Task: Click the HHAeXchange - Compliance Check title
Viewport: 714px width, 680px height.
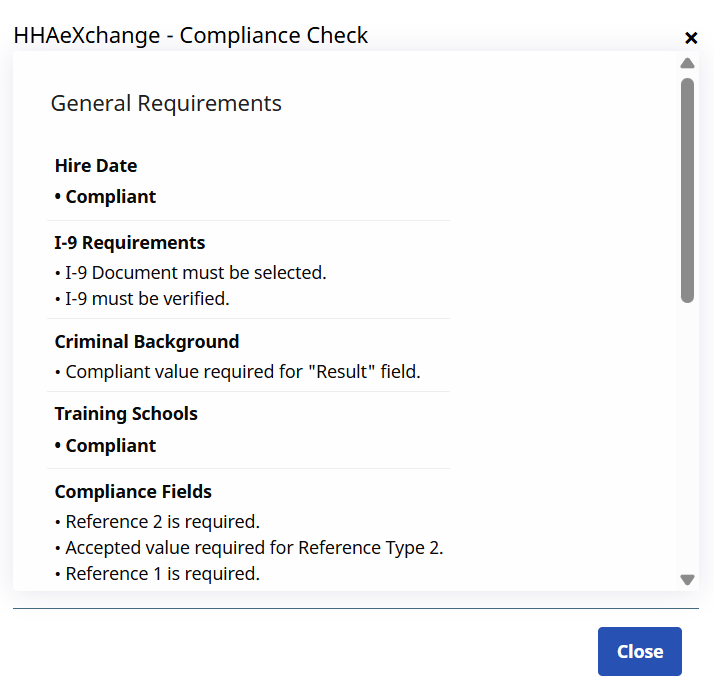Action: click(191, 36)
